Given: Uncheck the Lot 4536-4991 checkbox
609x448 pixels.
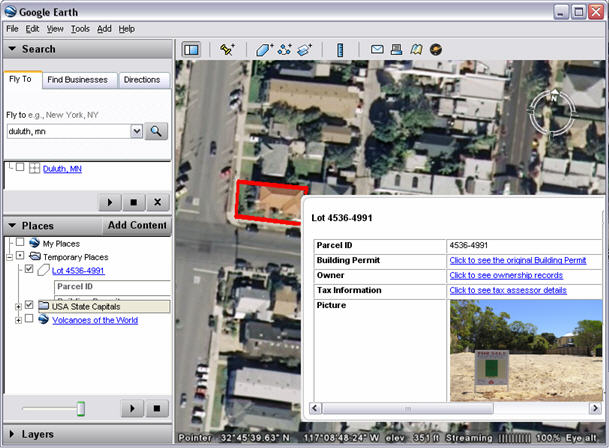Looking at the screenshot, I should pos(29,268).
